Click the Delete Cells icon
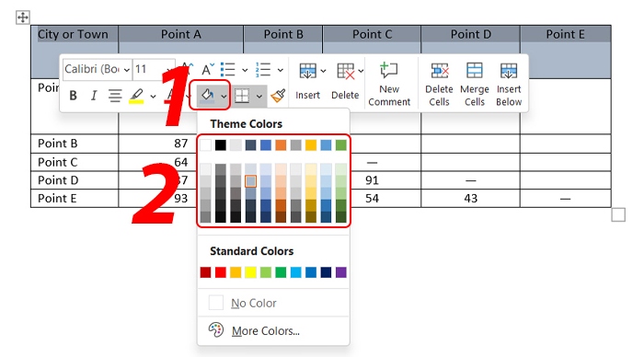Image resolution: width=644 pixels, height=357 pixels. pos(439,71)
